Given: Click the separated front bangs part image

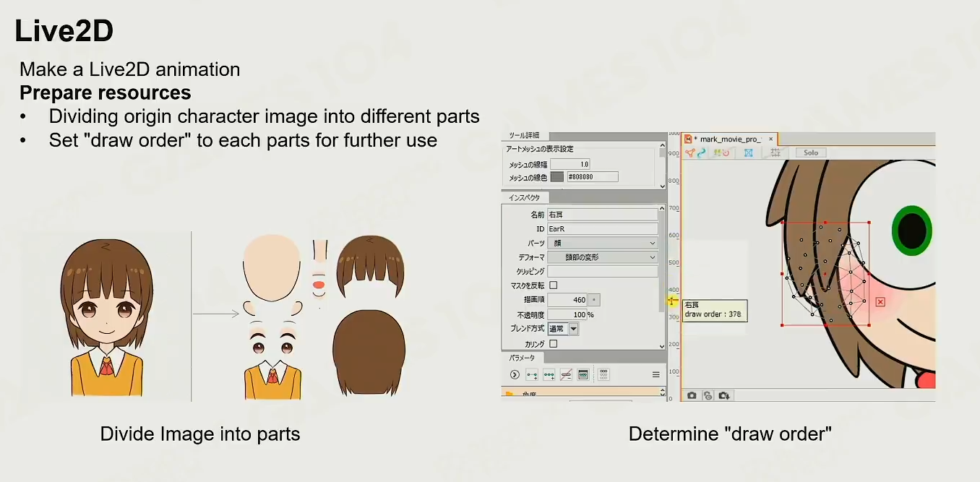Looking at the screenshot, I should (x=370, y=266).
